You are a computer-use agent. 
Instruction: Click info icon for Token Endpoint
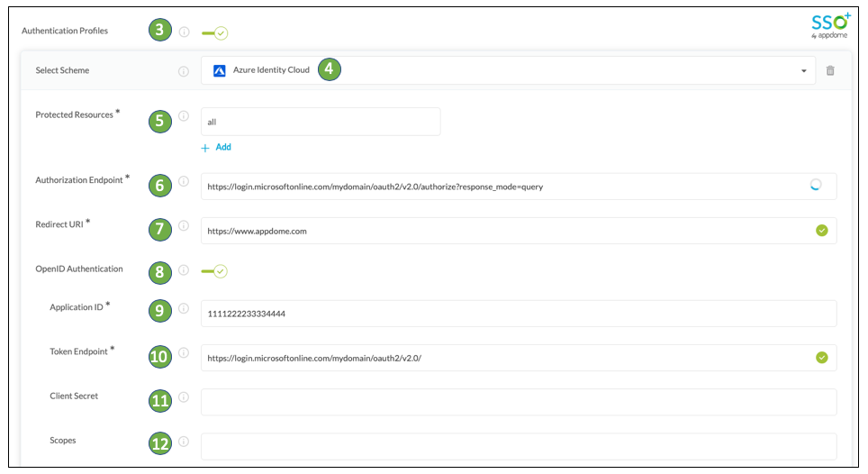(184, 352)
